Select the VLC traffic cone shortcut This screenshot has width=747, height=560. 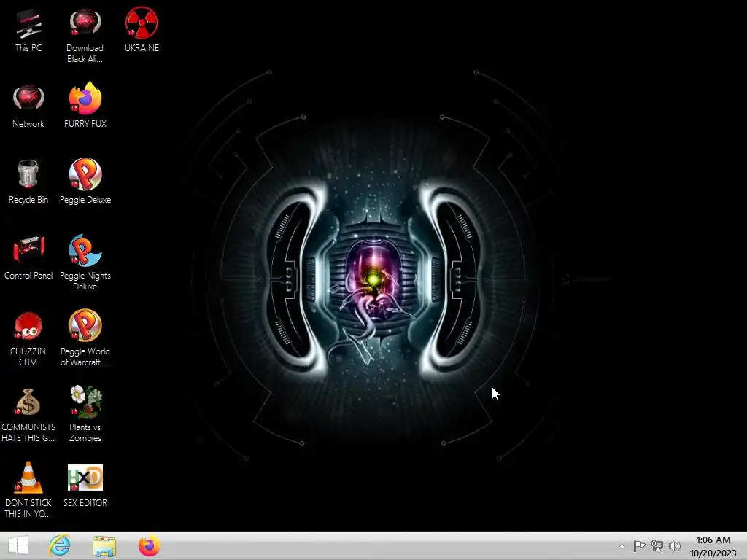tap(28, 477)
